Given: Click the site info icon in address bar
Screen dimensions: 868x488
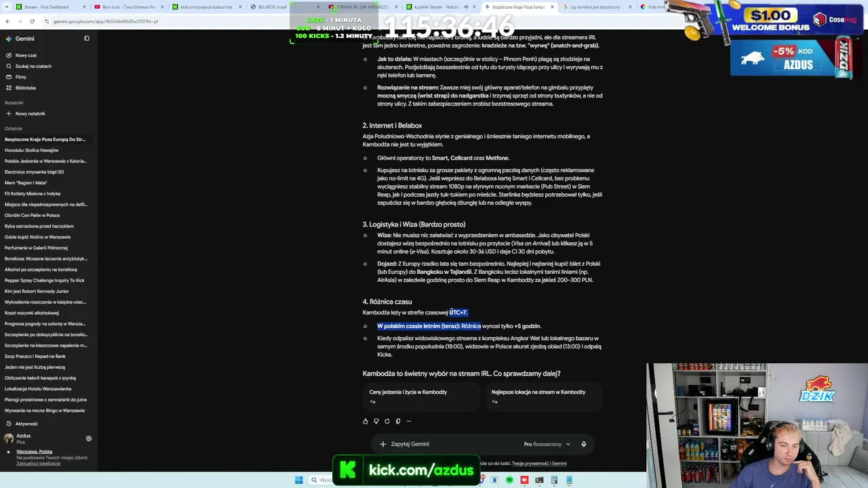Looking at the screenshot, I should (x=46, y=21).
